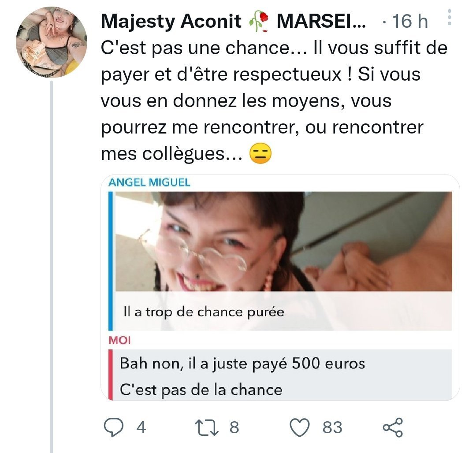Open the author's round profile picture
476x453 pixels.
[x=52, y=42]
